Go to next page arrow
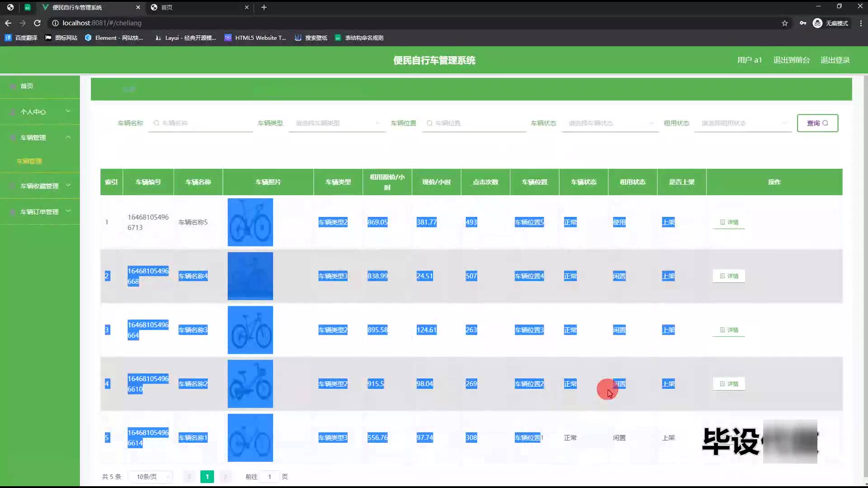 point(225,477)
